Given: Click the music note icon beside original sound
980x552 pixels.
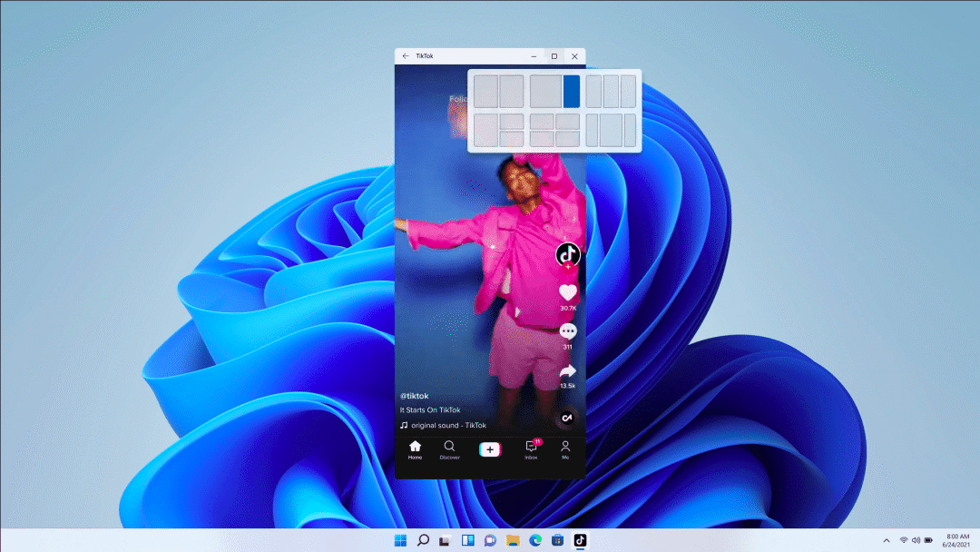Looking at the screenshot, I should coord(404,425).
